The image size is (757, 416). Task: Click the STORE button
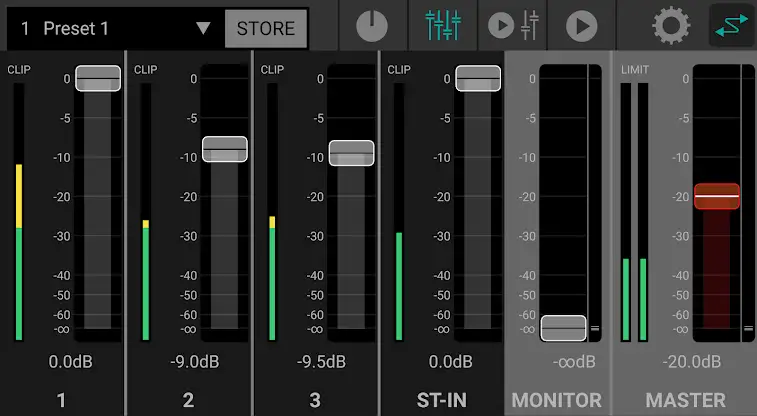pyautogui.click(x=266, y=28)
